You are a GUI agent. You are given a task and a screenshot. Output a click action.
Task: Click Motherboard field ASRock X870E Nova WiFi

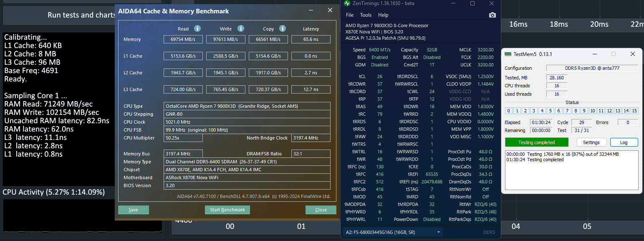(248, 178)
